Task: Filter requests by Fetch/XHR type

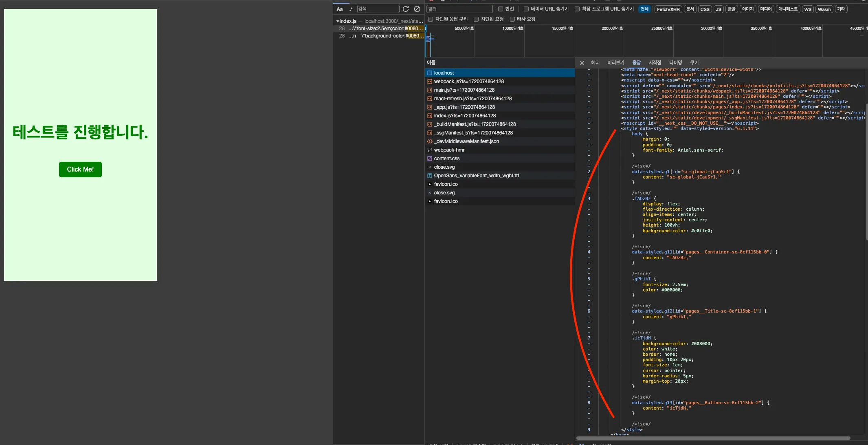Action: 668,9
